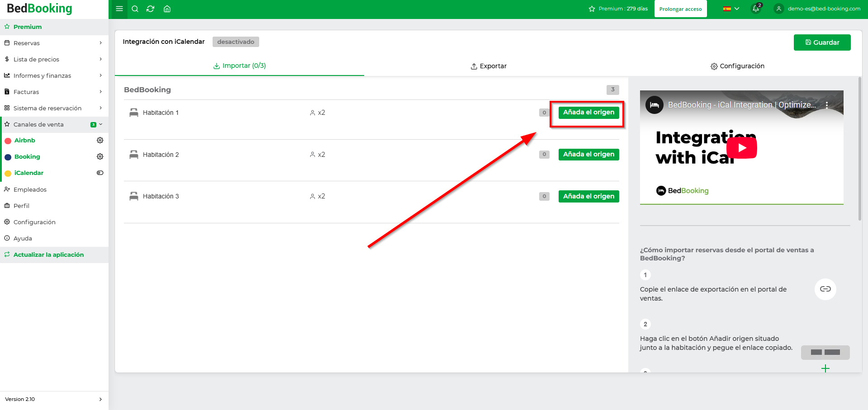This screenshot has width=868, height=410.
Task: Toggle the iCalendar channel switch
Action: (x=100, y=173)
